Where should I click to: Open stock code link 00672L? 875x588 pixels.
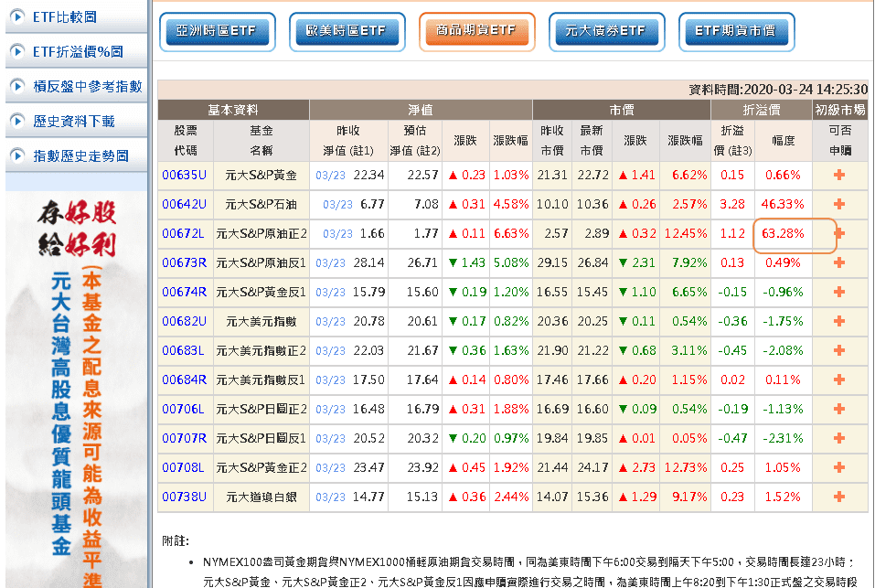click(x=185, y=233)
